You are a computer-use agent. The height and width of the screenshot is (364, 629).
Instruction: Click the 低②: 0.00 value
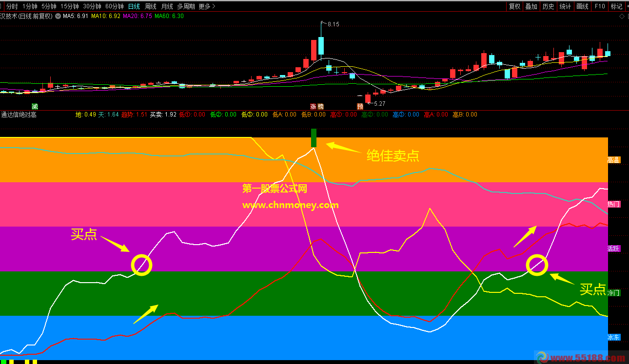click(x=223, y=115)
